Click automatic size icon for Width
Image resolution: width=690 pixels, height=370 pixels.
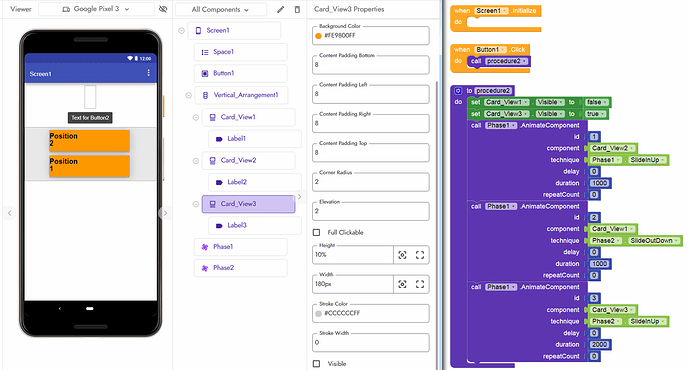pyautogui.click(x=402, y=285)
